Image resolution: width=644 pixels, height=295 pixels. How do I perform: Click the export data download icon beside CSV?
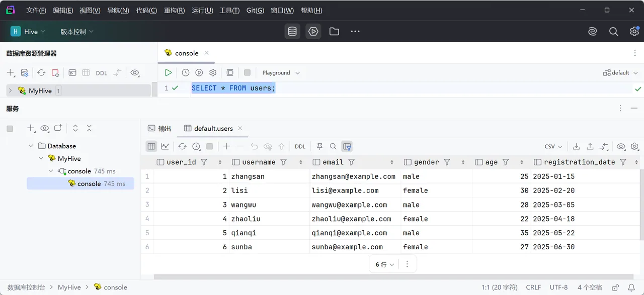[x=577, y=146]
